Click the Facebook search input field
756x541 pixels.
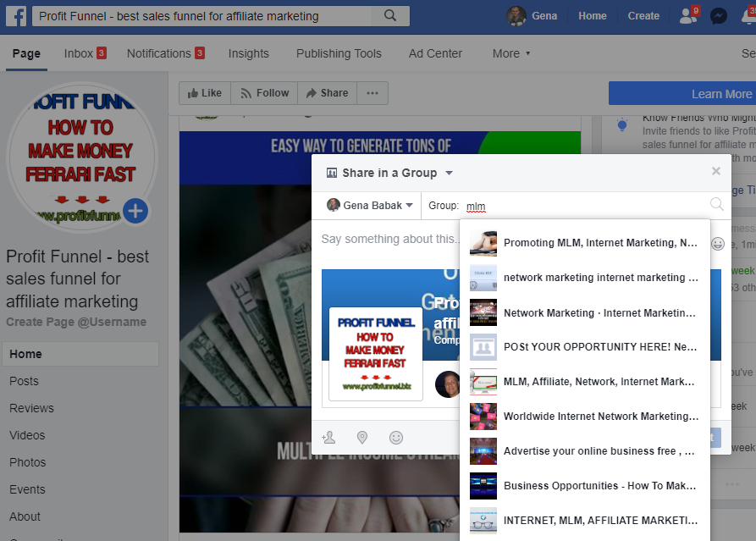point(202,16)
